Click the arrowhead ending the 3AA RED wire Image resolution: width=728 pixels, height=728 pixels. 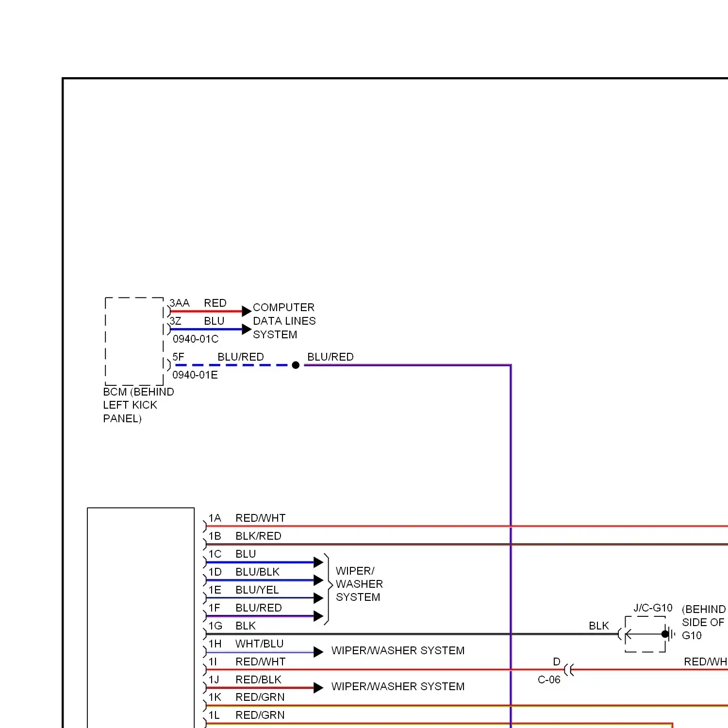tap(247, 311)
